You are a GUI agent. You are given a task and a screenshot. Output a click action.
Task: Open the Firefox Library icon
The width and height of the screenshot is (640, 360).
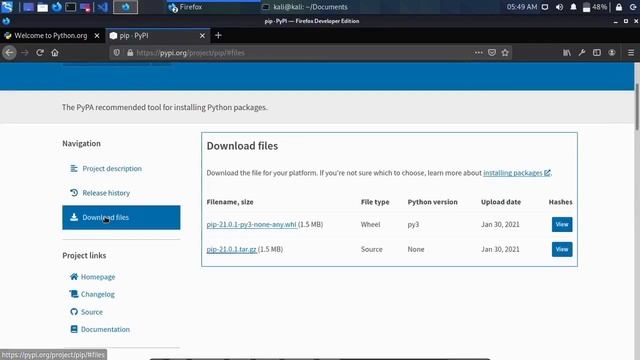(x=567, y=53)
